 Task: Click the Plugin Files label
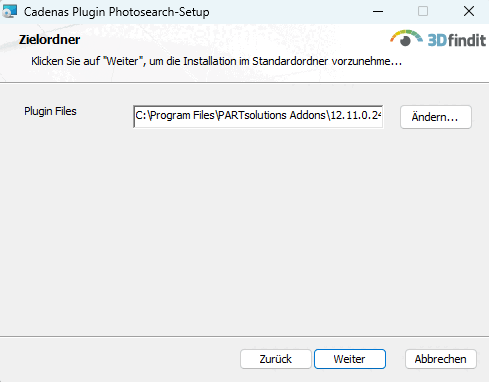50,111
